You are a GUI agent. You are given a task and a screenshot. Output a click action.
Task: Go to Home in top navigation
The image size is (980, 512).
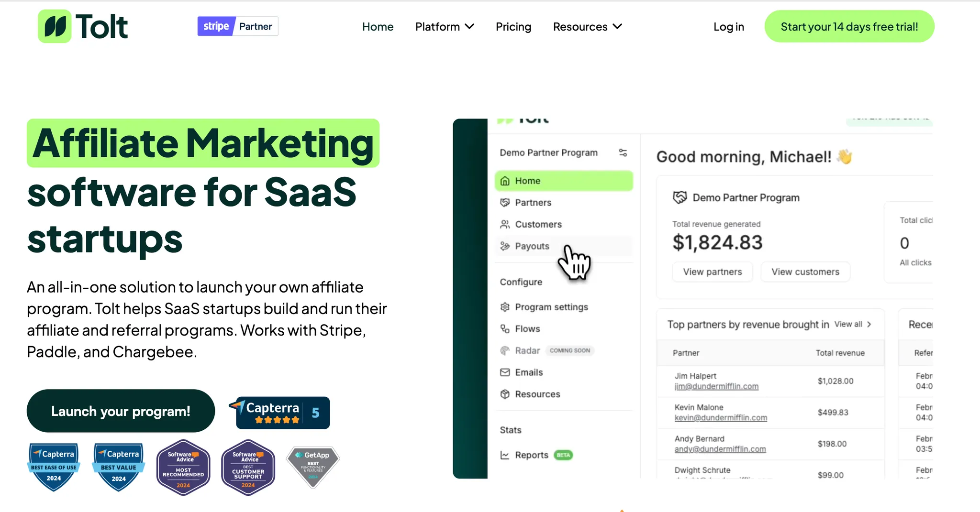(x=378, y=27)
